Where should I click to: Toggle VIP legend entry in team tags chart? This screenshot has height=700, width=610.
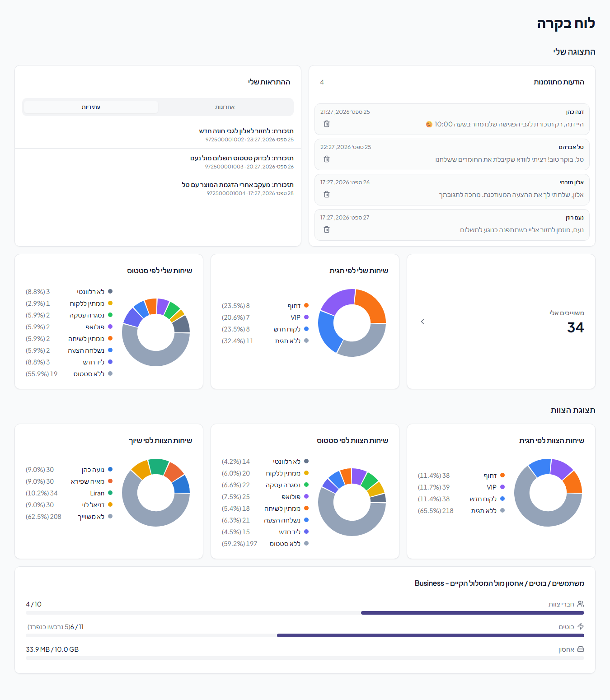tap(496, 487)
